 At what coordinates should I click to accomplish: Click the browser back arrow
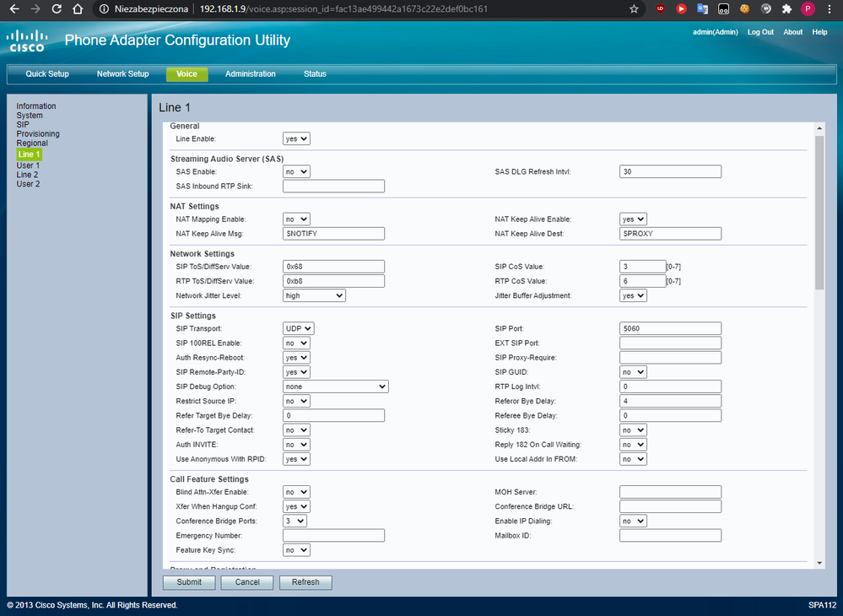pos(14,9)
